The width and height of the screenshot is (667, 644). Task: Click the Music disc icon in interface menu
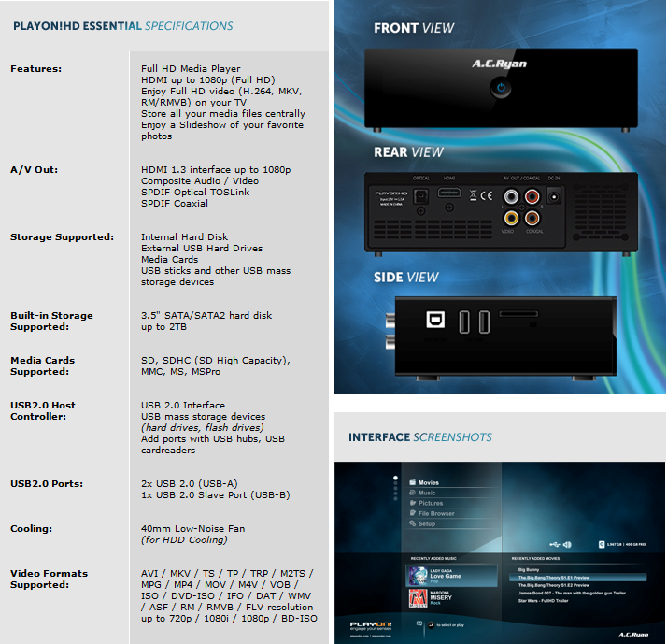[x=412, y=493]
